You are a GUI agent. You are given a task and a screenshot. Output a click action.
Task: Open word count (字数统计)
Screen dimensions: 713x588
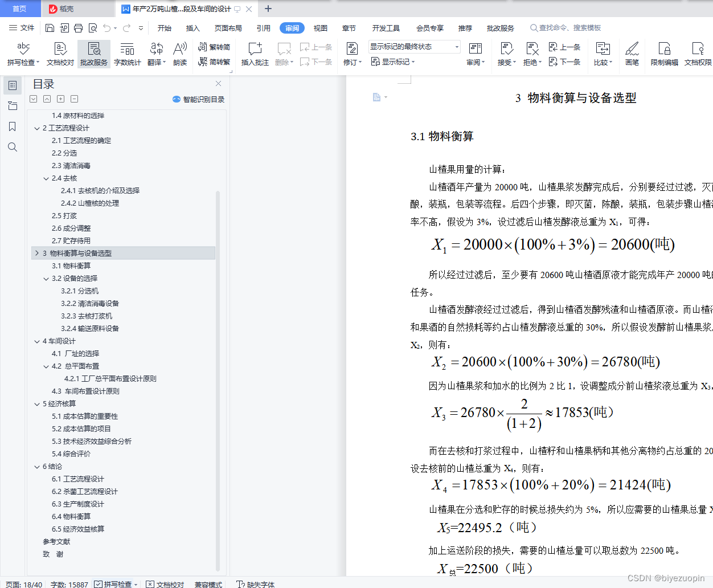click(x=128, y=54)
